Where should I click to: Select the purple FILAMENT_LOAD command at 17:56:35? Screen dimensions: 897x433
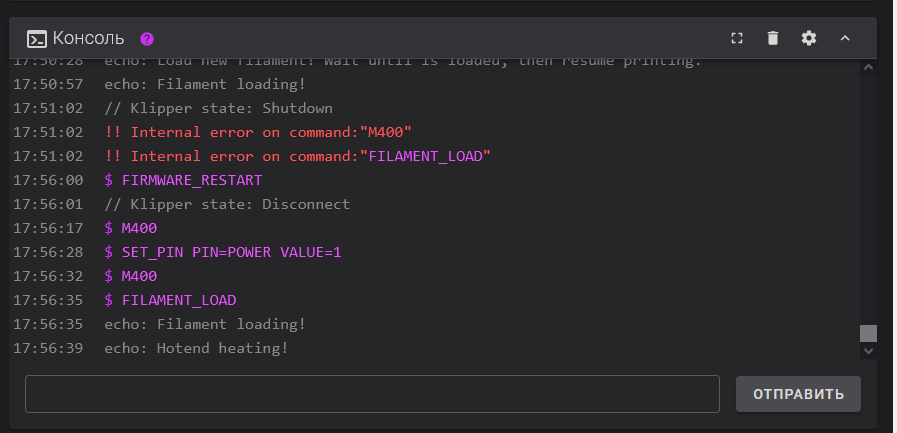point(170,300)
